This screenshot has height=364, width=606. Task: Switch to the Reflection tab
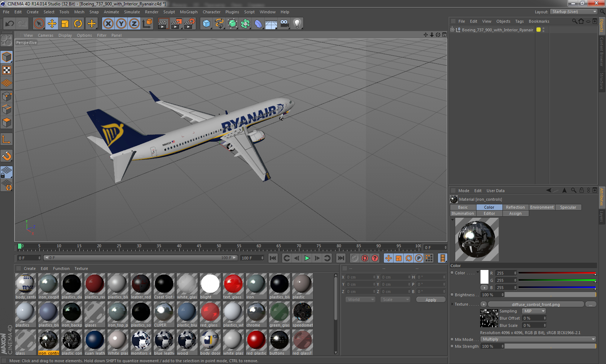[515, 207]
